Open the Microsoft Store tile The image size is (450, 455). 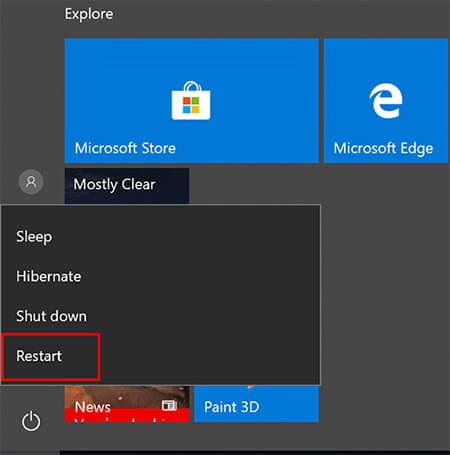(x=191, y=101)
